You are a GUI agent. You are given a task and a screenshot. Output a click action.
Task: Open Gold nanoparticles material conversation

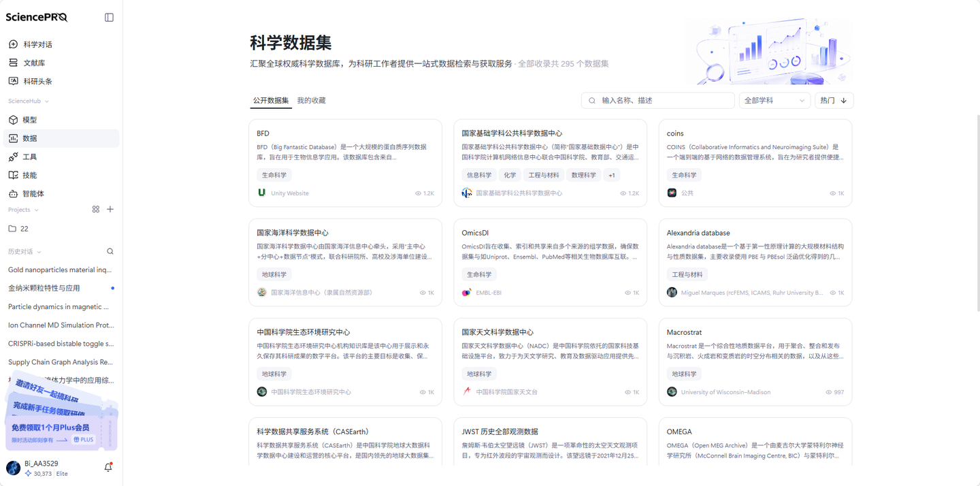61,270
